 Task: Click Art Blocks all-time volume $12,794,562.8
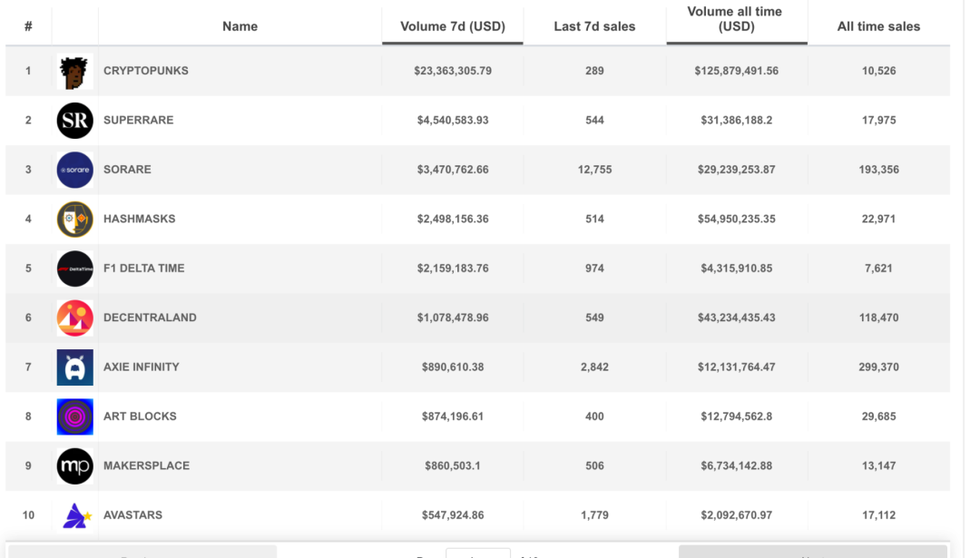point(736,416)
